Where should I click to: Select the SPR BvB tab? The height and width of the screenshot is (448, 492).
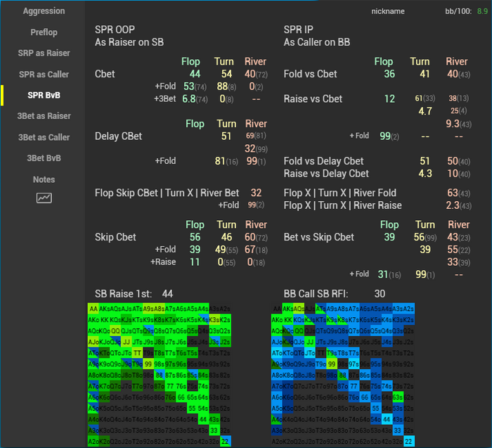(x=44, y=95)
